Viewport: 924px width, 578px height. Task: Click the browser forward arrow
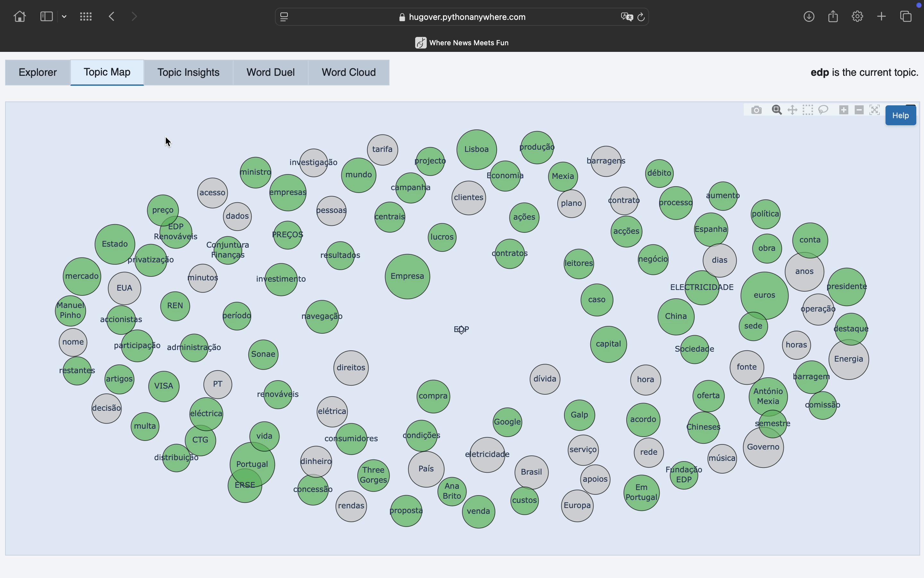pos(134,16)
